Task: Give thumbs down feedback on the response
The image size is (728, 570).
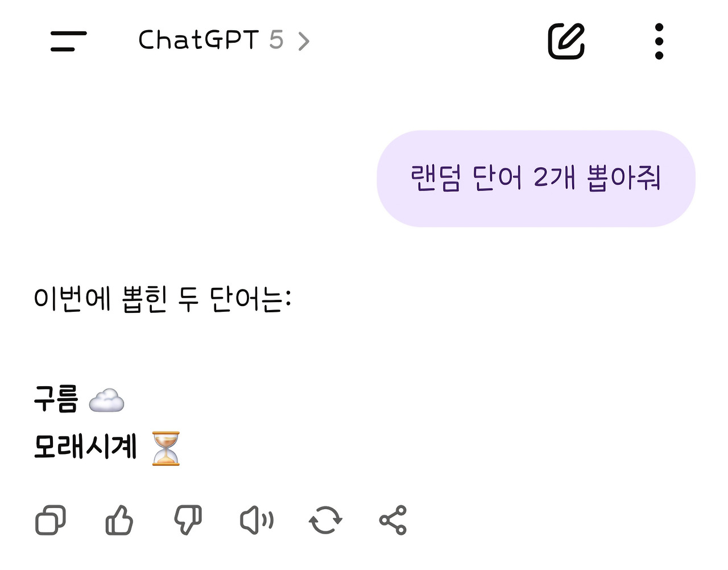Action: click(188, 519)
